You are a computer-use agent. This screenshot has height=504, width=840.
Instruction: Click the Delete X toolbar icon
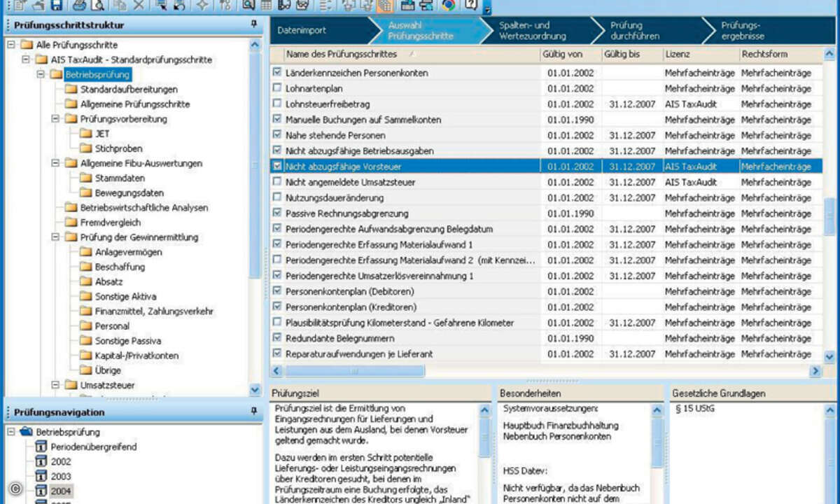pos(139,6)
